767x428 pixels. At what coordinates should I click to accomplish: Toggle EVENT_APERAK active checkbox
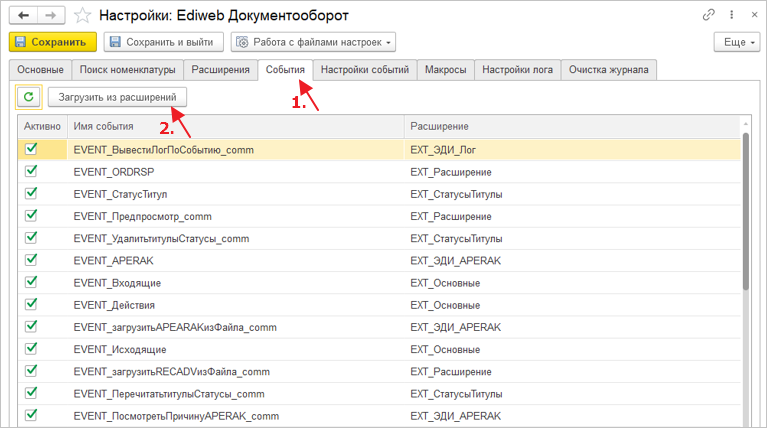pyautogui.click(x=31, y=260)
